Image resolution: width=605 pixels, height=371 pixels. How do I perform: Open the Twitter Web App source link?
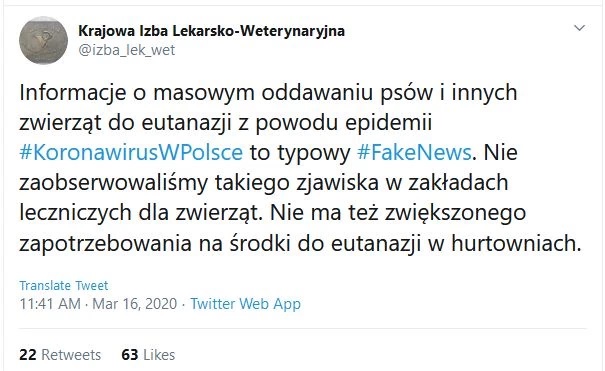(245, 304)
